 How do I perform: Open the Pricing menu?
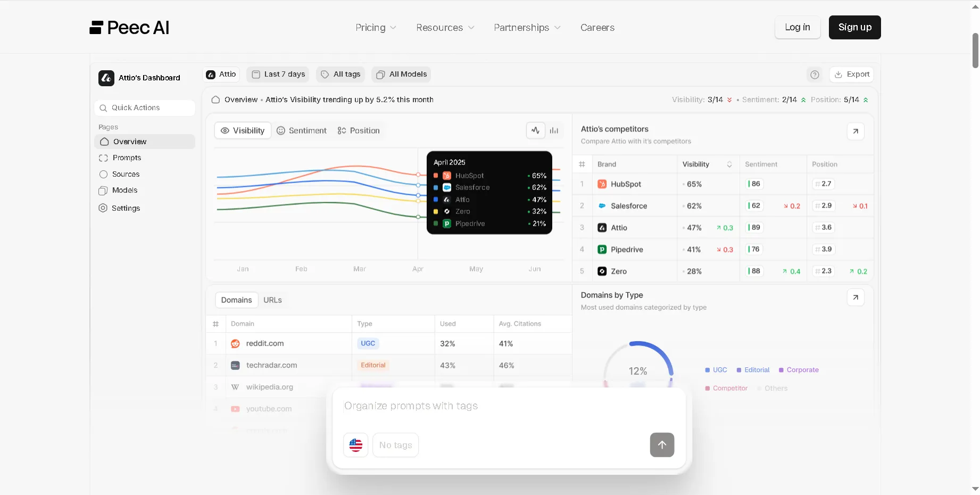click(x=376, y=28)
